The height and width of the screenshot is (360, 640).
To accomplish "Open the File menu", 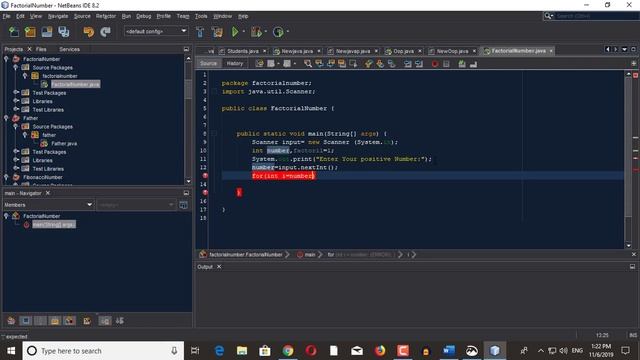I will [7, 16].
